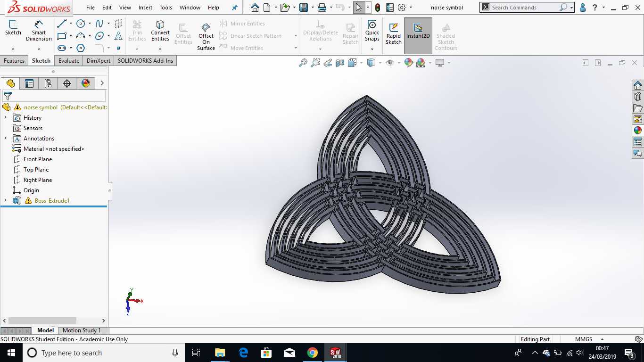
Task: Select the Spline sketch tool
Action: coord(99,24)
